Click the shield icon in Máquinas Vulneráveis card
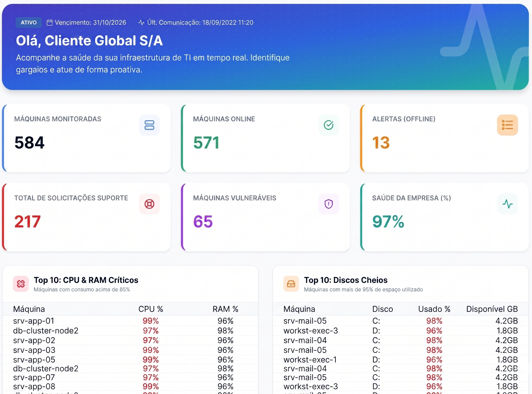532x394 pixels. (329, 204)
